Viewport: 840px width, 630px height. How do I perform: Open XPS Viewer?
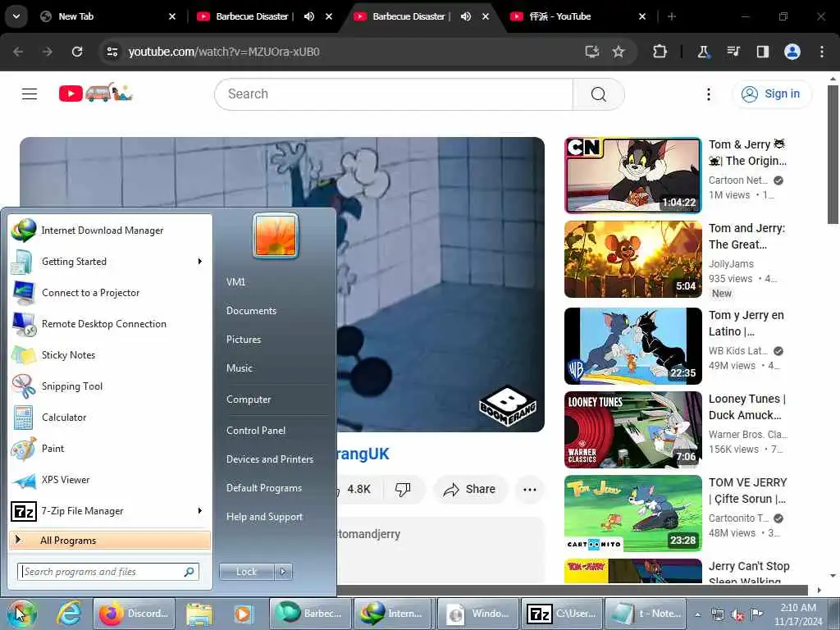(110, 479)
